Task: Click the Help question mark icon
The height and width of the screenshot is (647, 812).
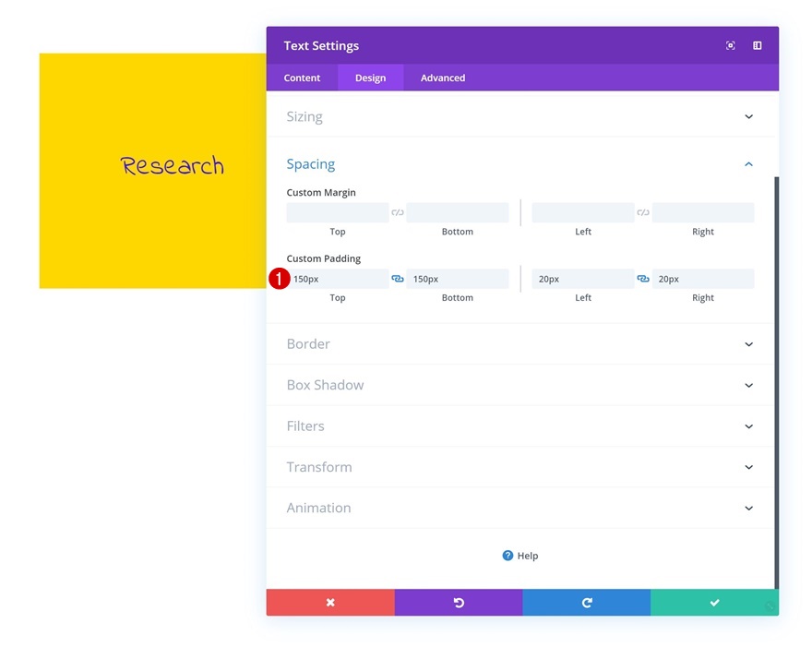Action: (x=507, y=556)
